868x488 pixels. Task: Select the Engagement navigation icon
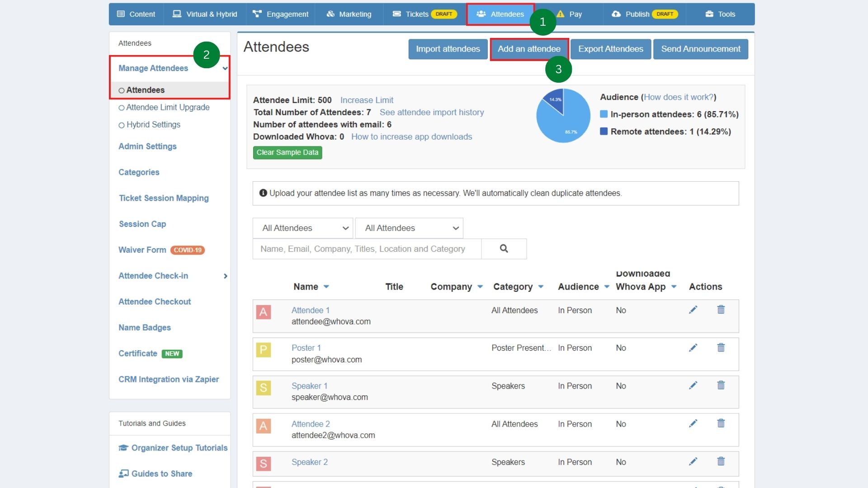(256, 14)
